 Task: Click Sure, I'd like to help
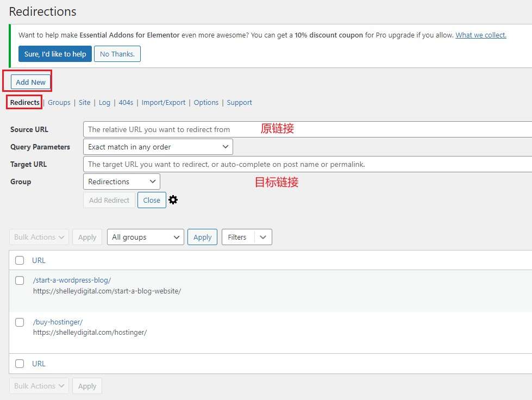coord(55,54)
